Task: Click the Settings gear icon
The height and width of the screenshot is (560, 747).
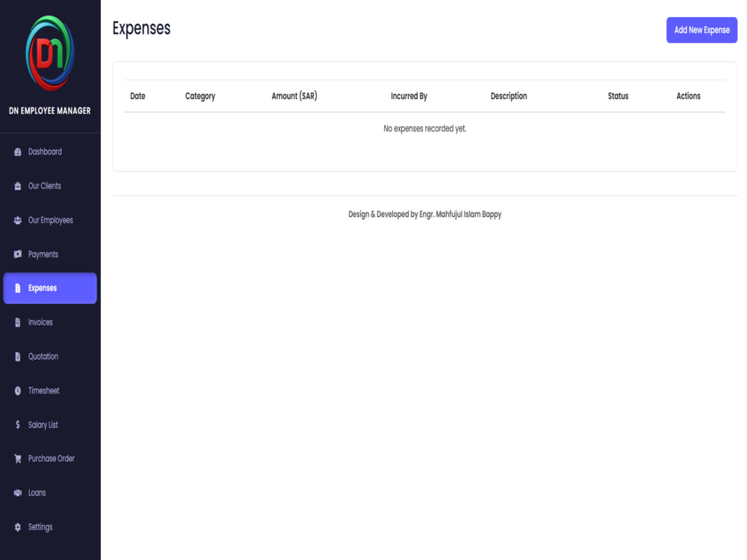Action: [18, 527]
